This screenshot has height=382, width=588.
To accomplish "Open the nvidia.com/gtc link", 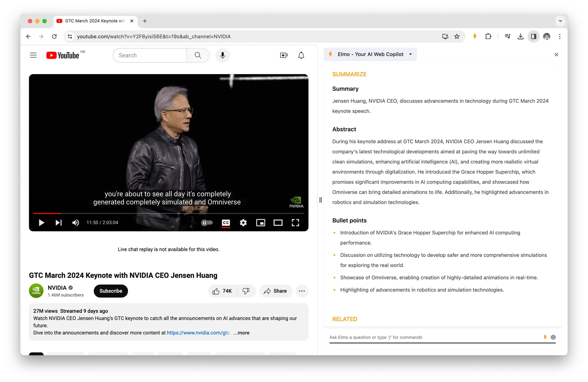I will coord(198,333).
